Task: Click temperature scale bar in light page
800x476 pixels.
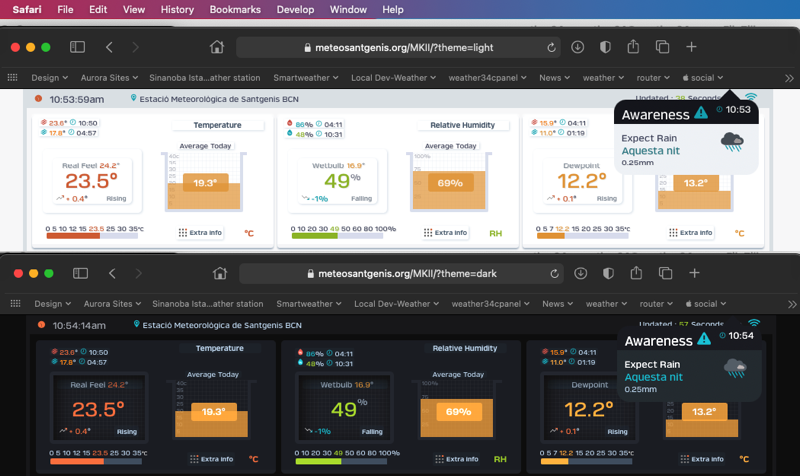Action: point(92,236)
